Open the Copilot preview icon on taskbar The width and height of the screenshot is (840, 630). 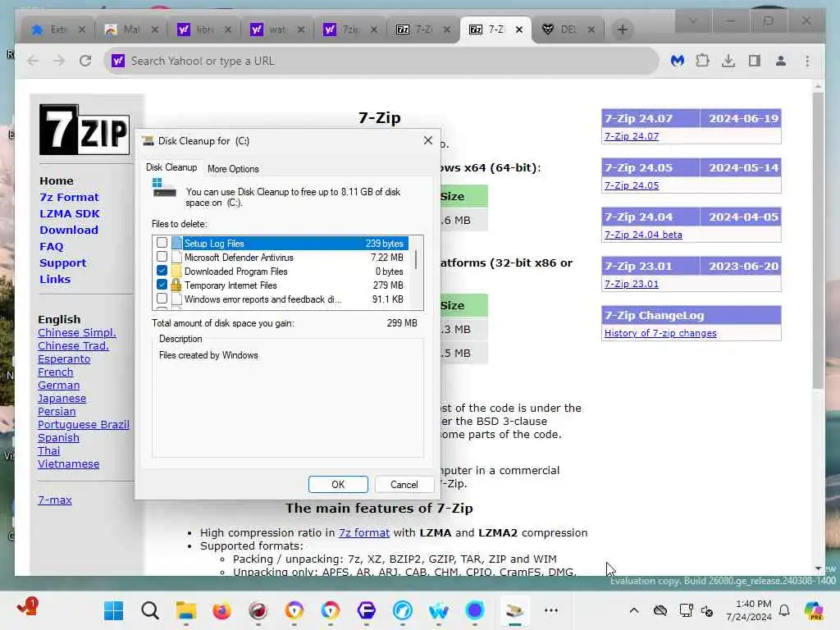(814, 610)
